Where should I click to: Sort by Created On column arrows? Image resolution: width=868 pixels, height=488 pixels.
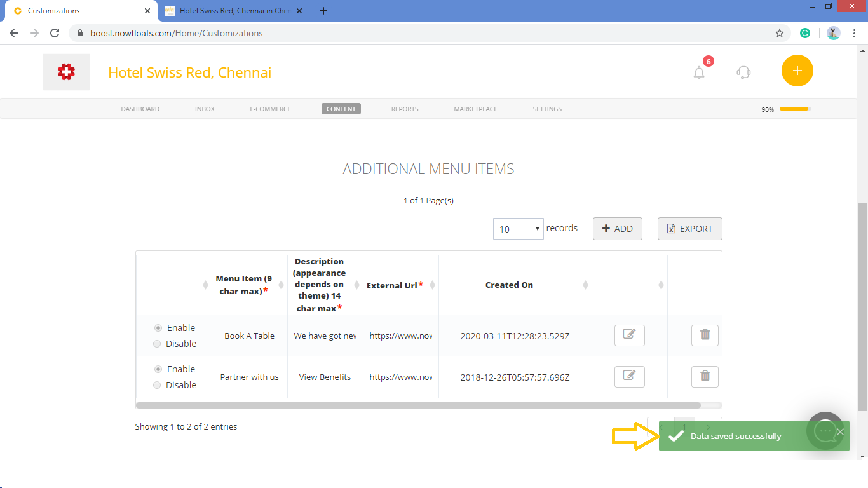point(585,285)
